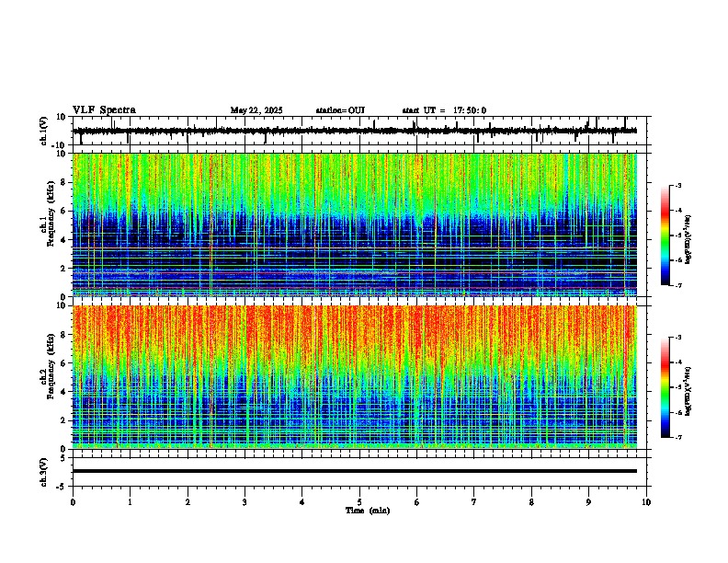Click time axis tick label '7'
The image size is (728, 563).
[x=474, y=502]
